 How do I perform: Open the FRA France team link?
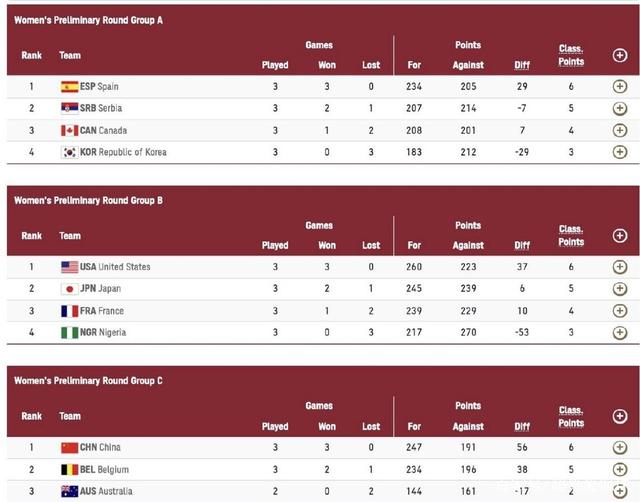(102, 311)
